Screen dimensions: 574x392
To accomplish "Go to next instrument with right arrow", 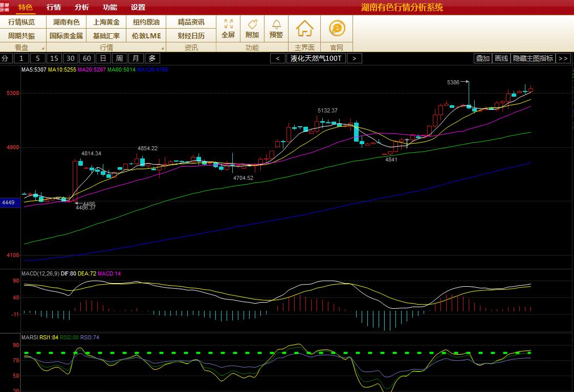I will tap(354, 58).
